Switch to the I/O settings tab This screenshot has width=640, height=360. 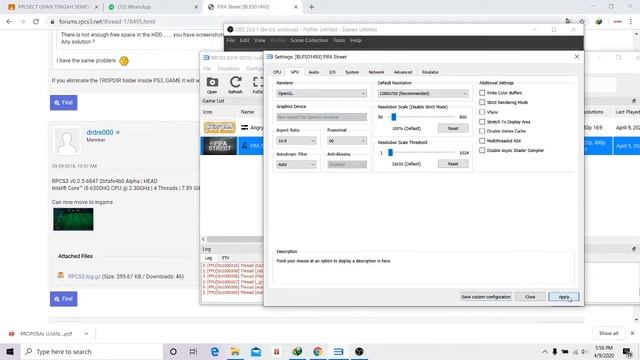point(332,72)
